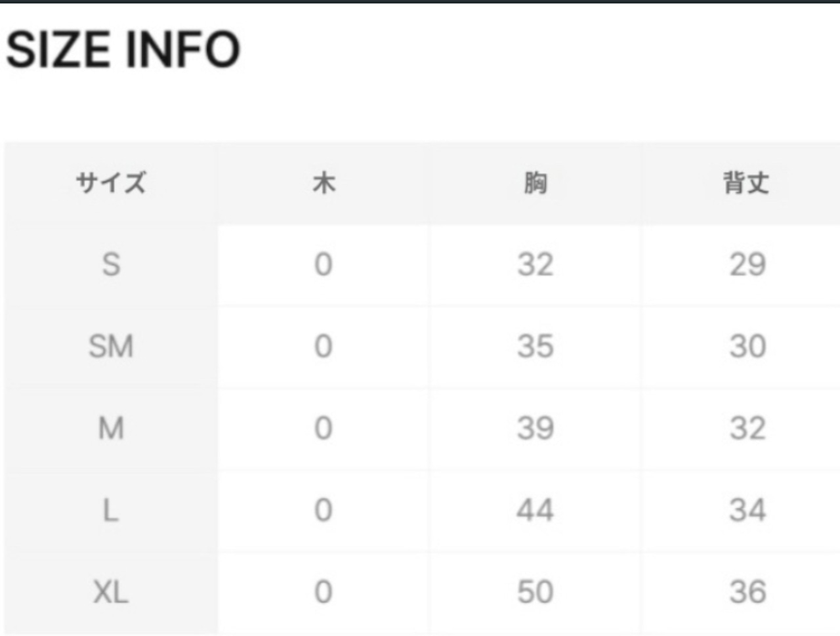Click chest value 44 for size L

click(x=535, y=511)
